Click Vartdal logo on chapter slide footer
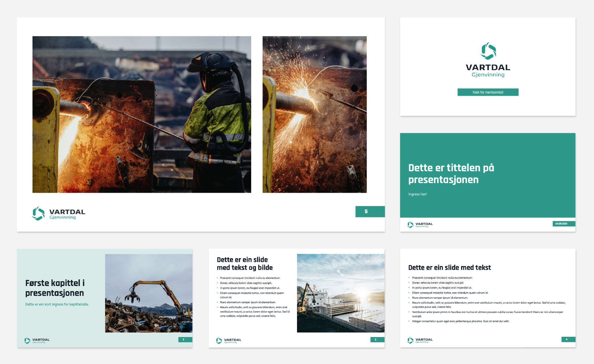This screenshot has height=364, width=594. coord(37,341)
